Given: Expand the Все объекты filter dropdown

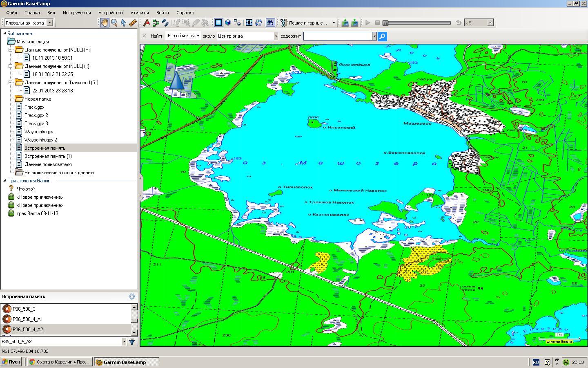Looking at the screenshot, I should pyautogui.click(x=198, y=36).
